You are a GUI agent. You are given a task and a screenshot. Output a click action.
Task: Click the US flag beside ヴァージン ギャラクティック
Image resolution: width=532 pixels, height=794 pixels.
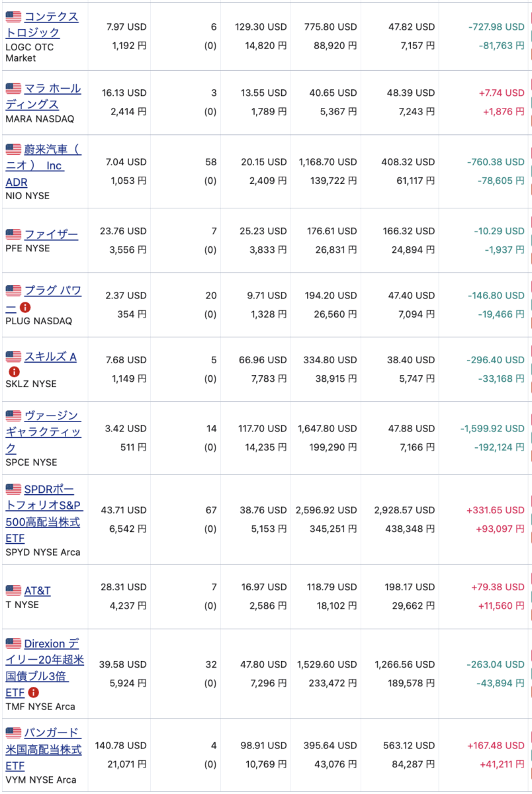coord(13,416)
